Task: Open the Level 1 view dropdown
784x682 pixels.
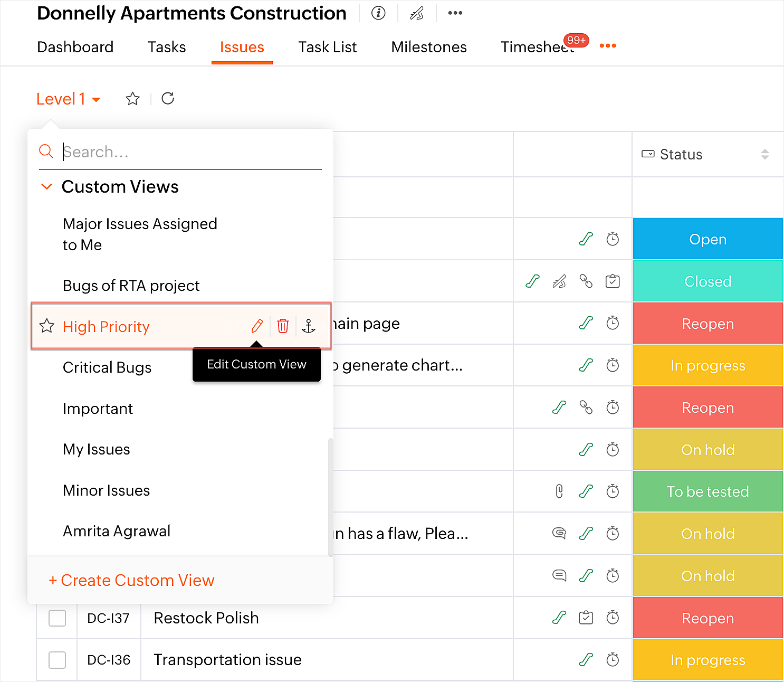Action: (x=69, y=99)
